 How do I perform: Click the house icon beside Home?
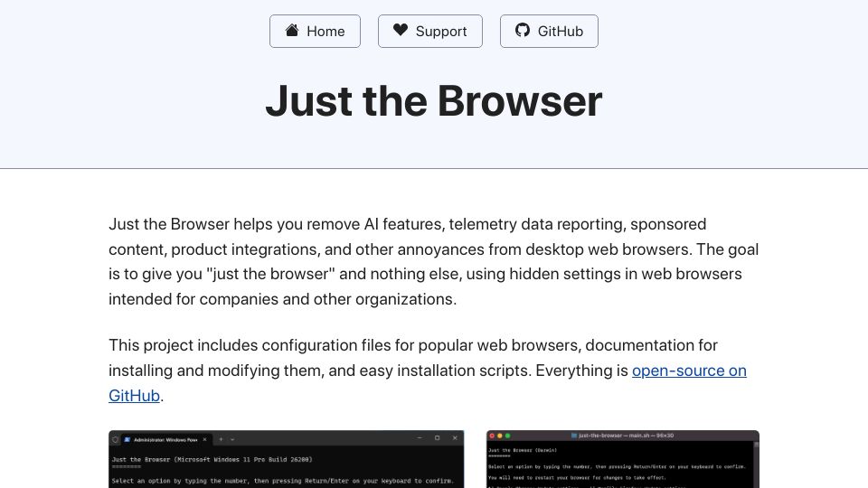[x=292, y=30]
